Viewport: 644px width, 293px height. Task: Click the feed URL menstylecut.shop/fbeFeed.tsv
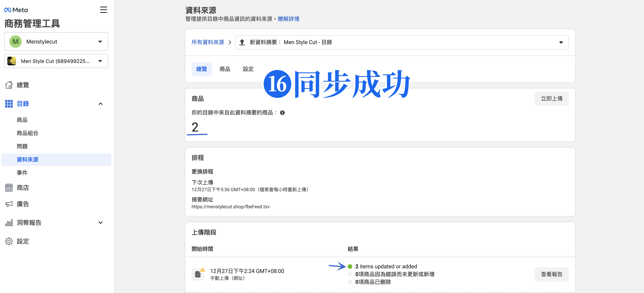click(231, 207)
